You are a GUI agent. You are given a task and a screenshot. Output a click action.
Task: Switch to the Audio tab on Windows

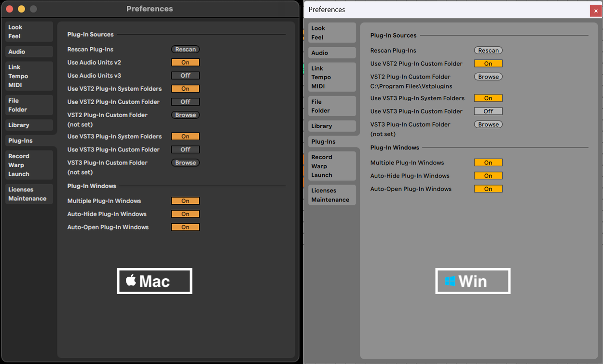[x=332, y=53]
